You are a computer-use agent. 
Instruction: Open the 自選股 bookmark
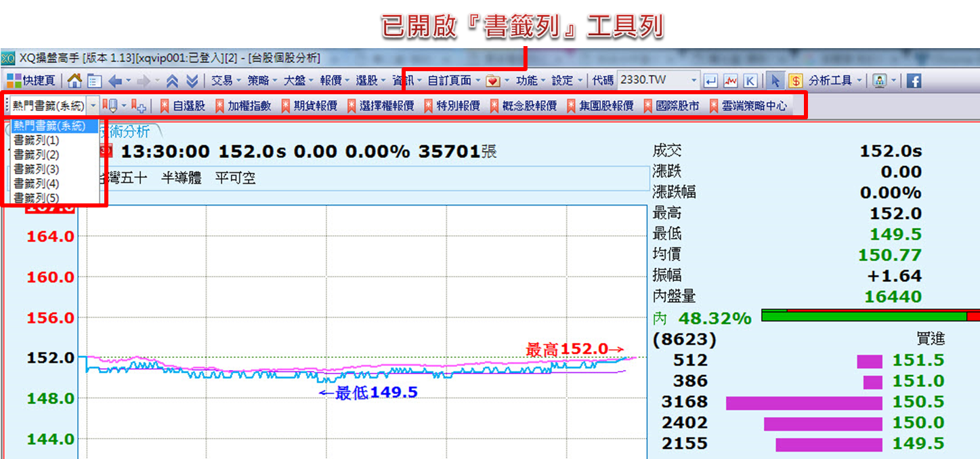pos(182,106)
